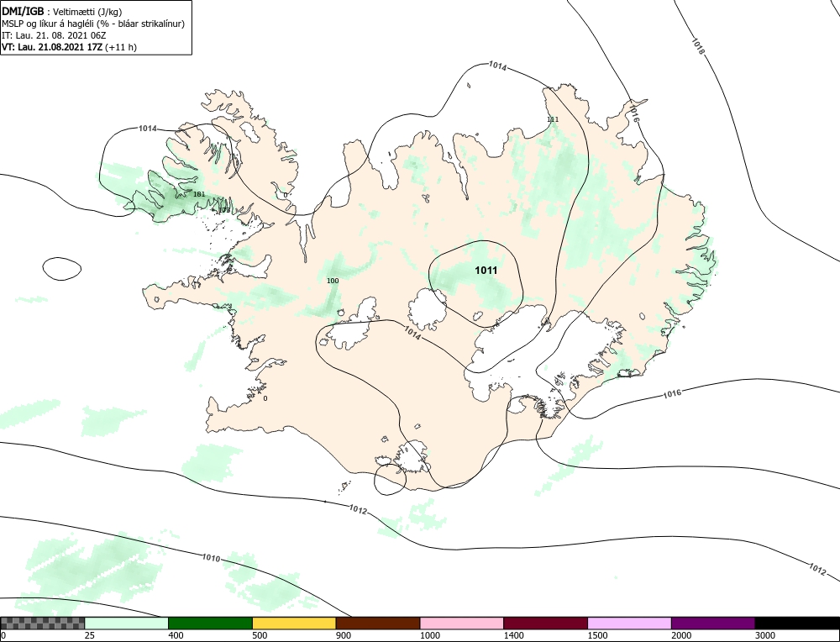Select the pink 1000–1400 legend swatch
The height and width of the screenshot is (642, 840).
tap(462, 624)
